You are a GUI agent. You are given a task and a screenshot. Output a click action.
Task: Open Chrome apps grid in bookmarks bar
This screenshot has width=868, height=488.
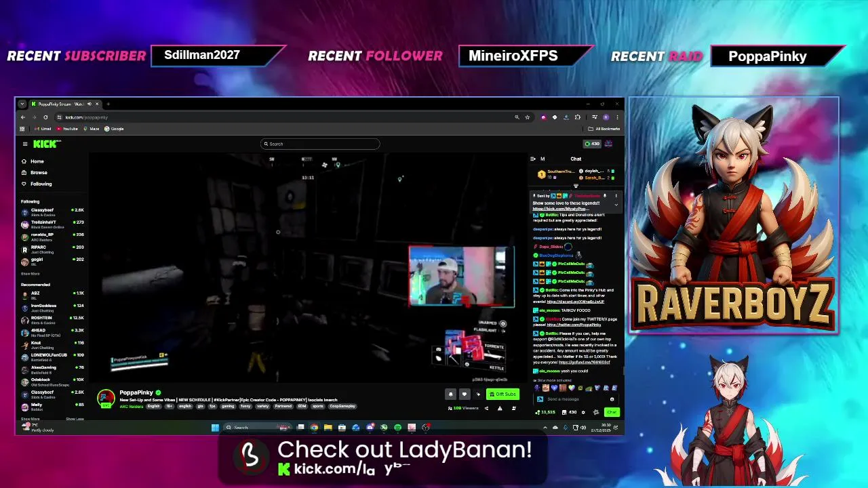[x=22, y=129]
